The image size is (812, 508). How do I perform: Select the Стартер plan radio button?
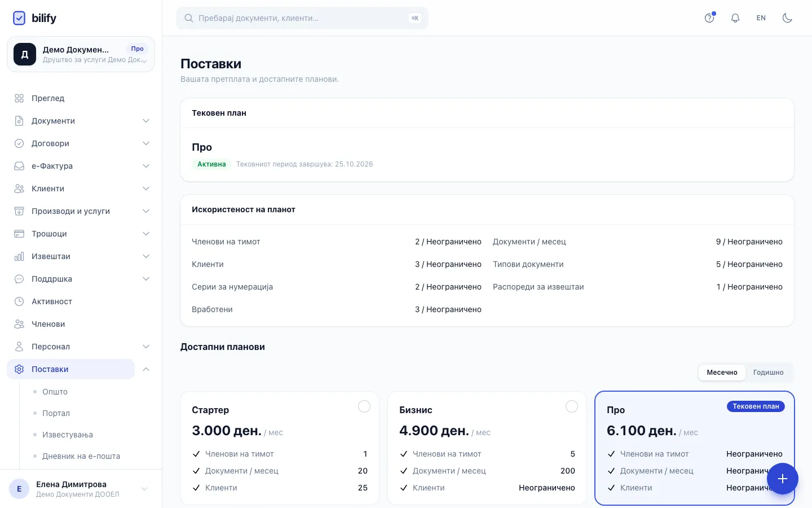click(x=364, y=406)
